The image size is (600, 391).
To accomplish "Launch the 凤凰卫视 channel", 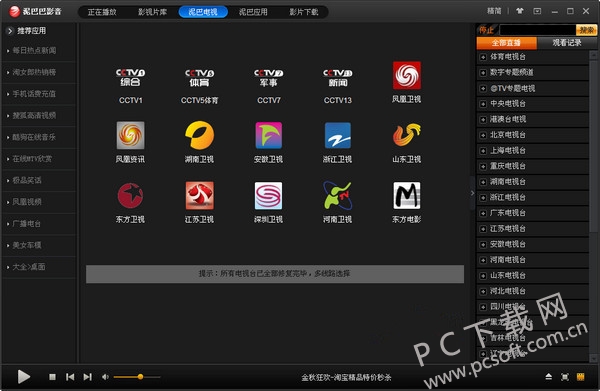I will (x=407, y=75).
